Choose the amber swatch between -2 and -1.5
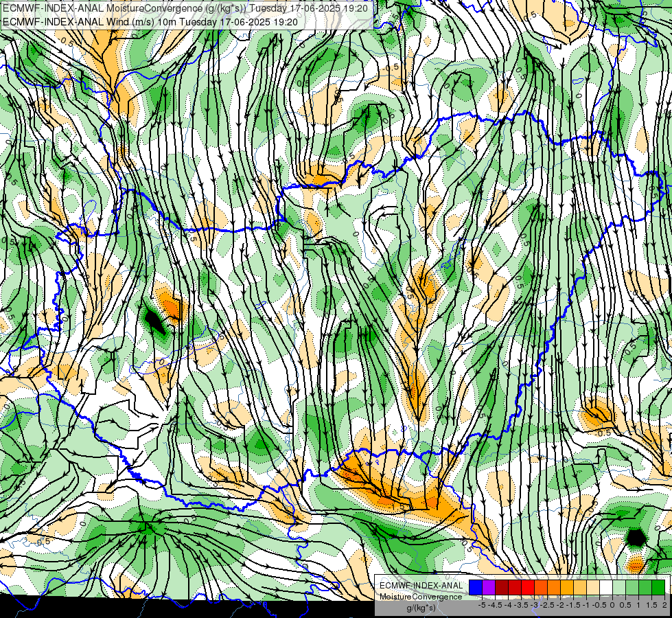The image size is (672, 618). point(567,588)
